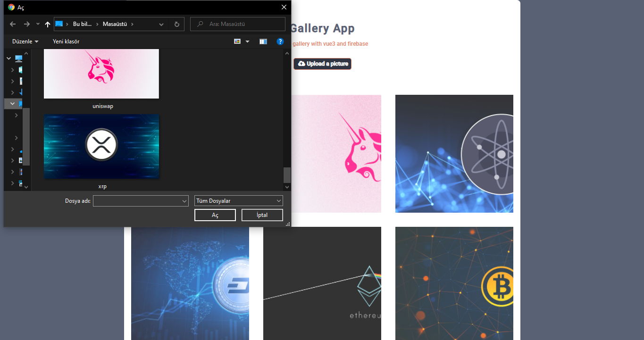This screenshot has width=644, height=340.
Task: Click the Dosya adı text field
Action: click(x=137, y=201)
